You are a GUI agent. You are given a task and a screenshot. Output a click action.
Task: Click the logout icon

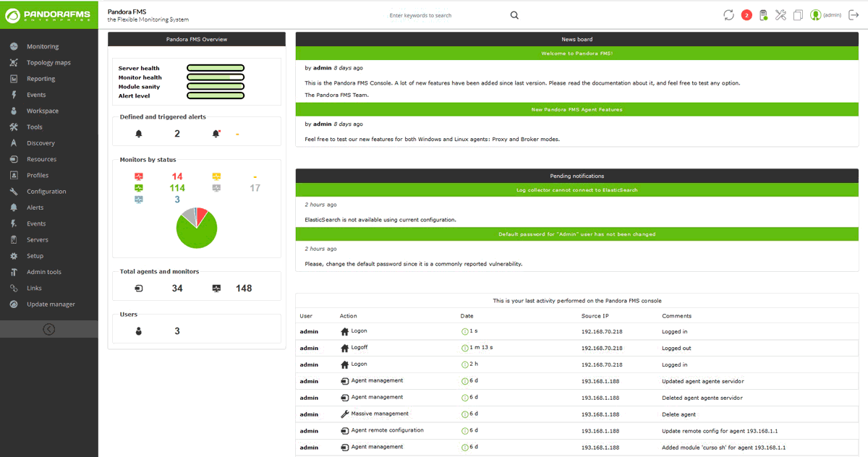coord(854,15)
